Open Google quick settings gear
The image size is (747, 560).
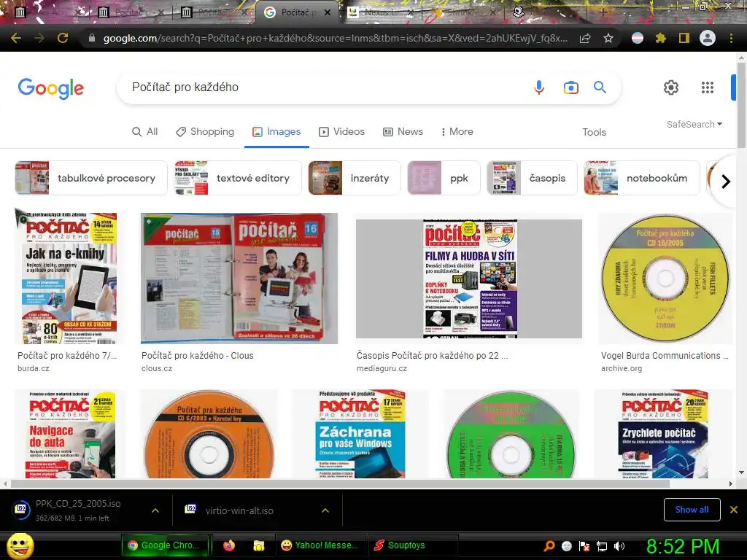[671, 87]
